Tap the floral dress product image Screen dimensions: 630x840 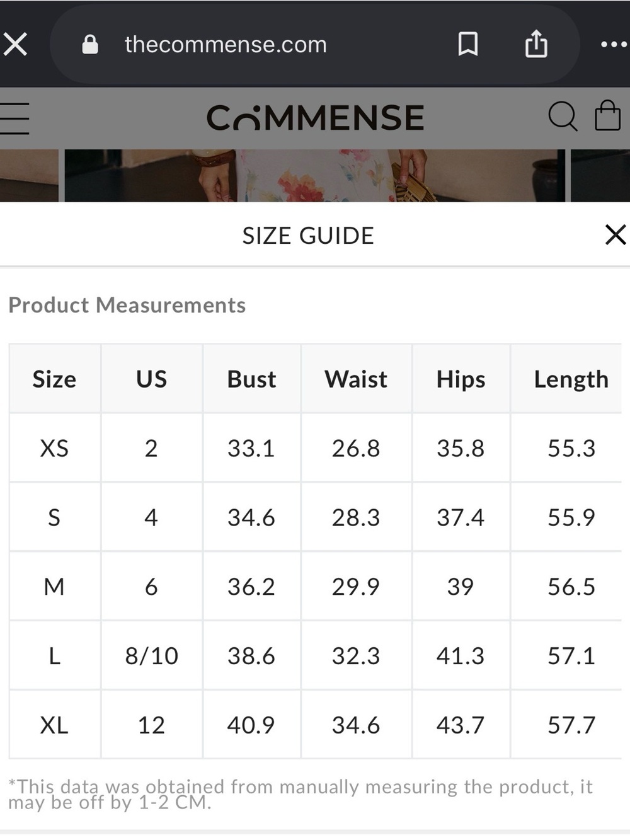pos(314,176)
